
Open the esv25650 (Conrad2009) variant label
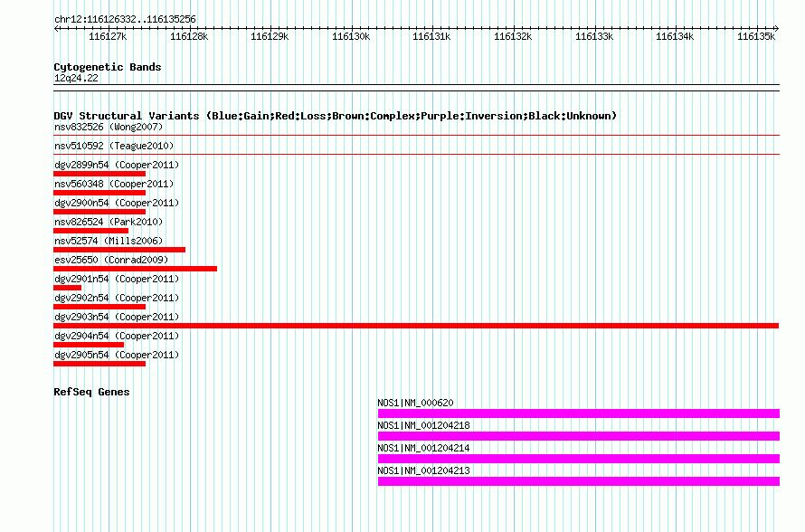tap(111, 260)
